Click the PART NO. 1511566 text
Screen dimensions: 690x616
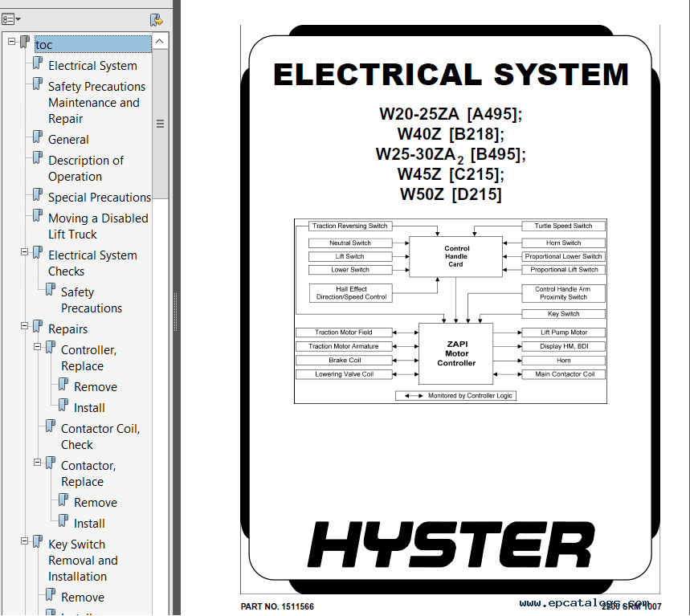point(277,606)
